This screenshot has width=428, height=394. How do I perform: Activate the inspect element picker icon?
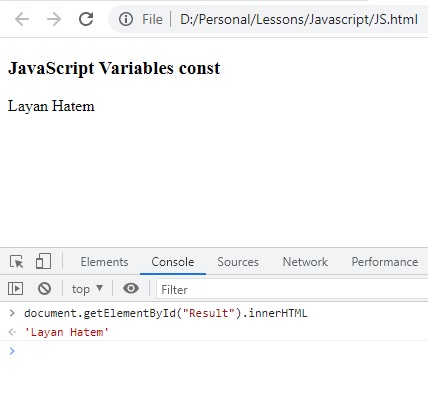coord(16,262)
